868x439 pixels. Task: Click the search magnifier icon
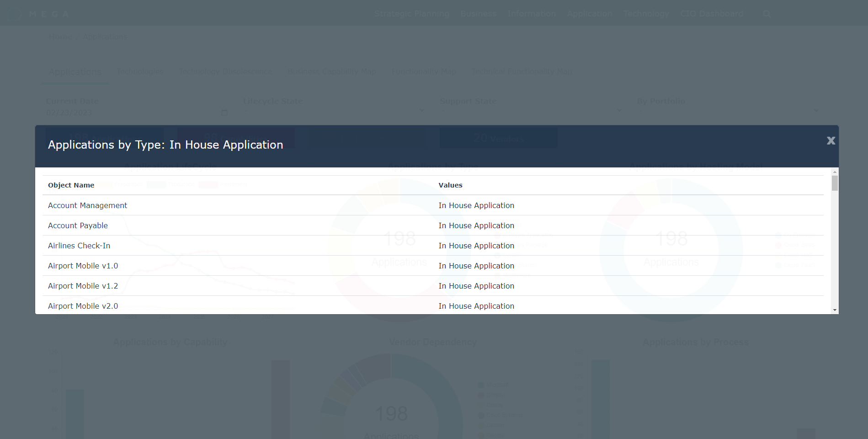point(767,14)
